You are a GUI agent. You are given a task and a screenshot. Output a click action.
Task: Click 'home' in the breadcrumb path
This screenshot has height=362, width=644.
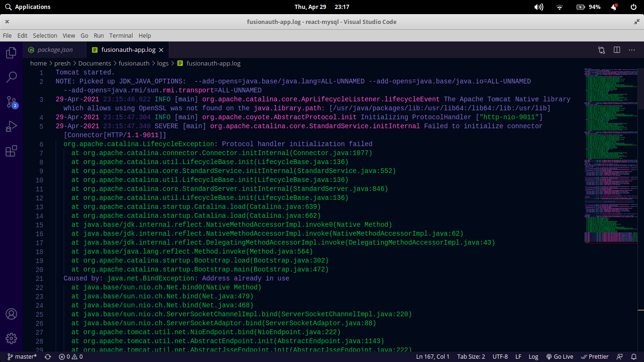38,63
